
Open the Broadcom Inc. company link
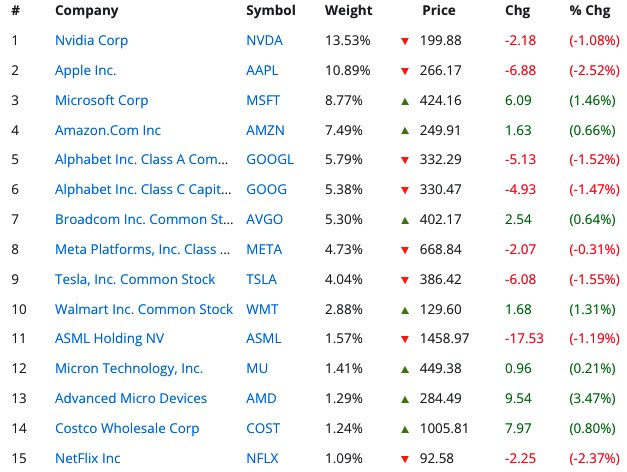[x=145, y=220]
